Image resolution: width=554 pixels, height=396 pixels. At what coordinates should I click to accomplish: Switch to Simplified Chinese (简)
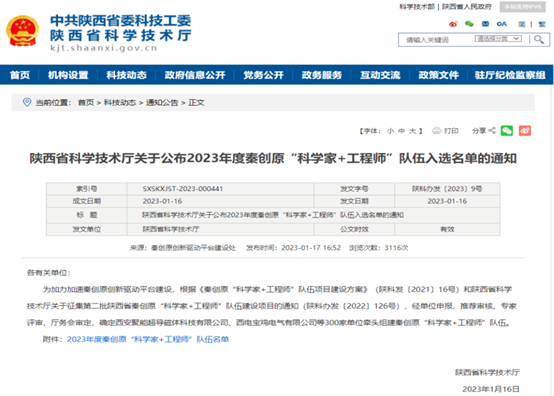(522, 24)
